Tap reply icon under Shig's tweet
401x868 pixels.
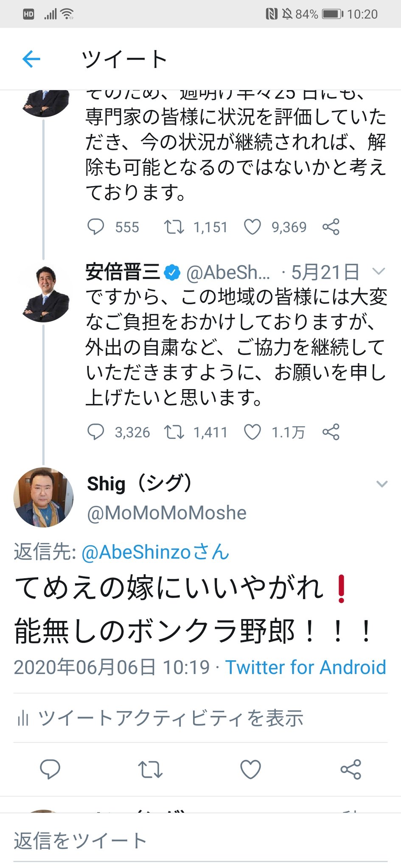pos(50,769)
